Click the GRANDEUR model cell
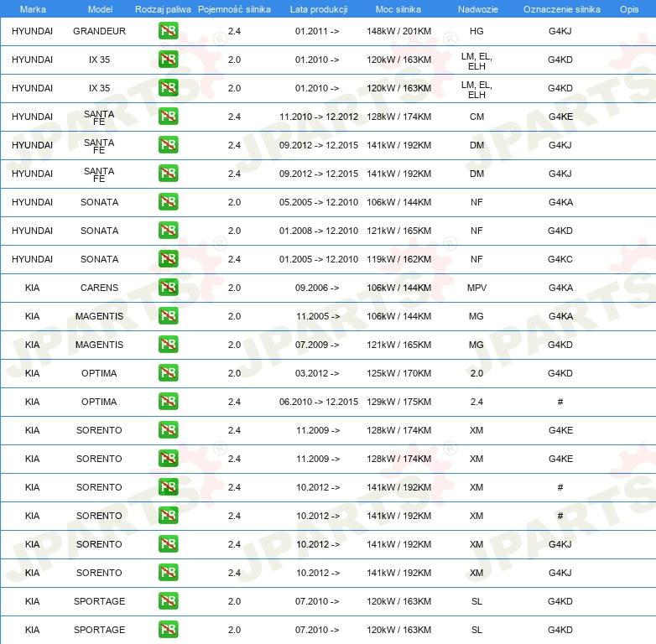 pyautogui.click(x=99, y=31)
